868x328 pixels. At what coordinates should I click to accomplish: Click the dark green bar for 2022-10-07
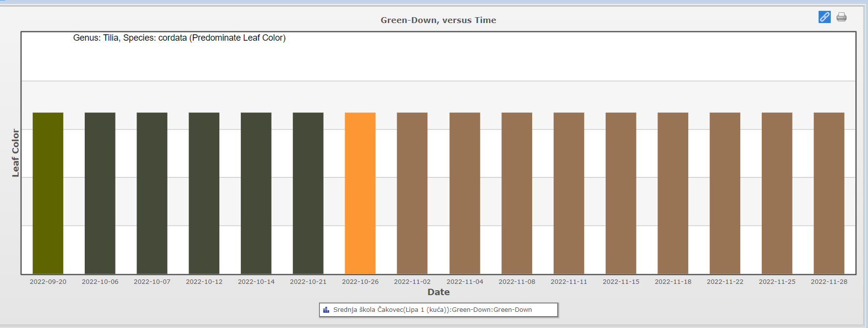tap(152, 193)
